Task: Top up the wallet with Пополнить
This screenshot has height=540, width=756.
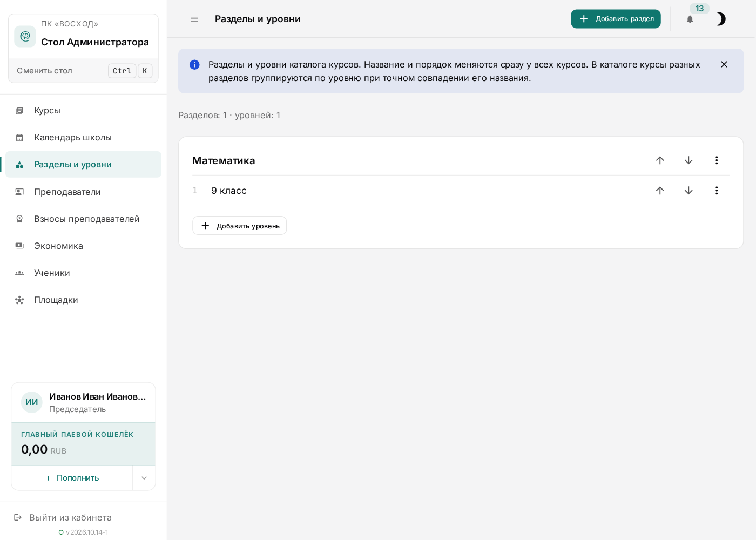Action: pos(72,478)
